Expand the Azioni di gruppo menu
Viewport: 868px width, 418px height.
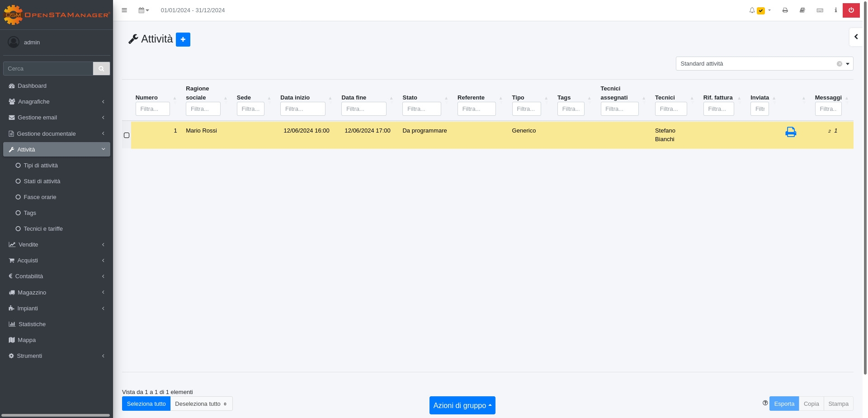click(462, 405)
